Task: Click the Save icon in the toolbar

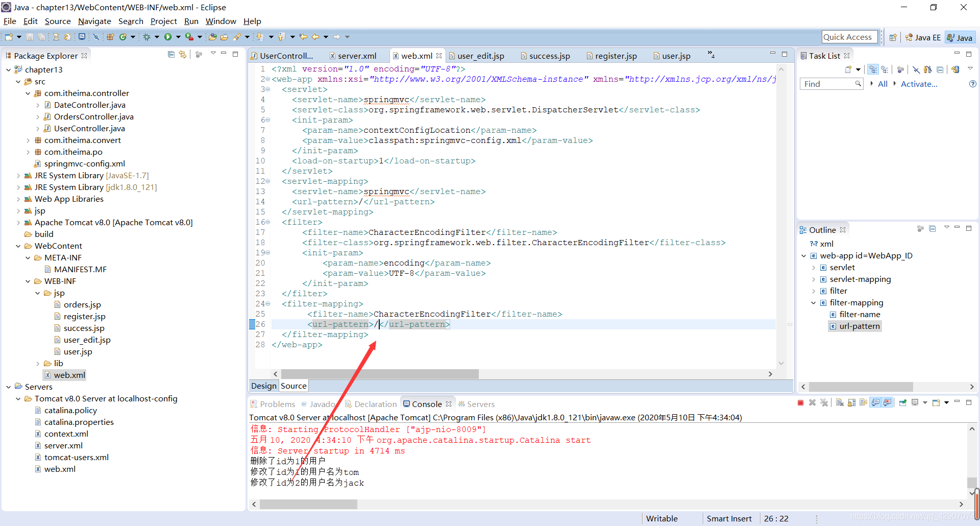Action: click(29, 36)
